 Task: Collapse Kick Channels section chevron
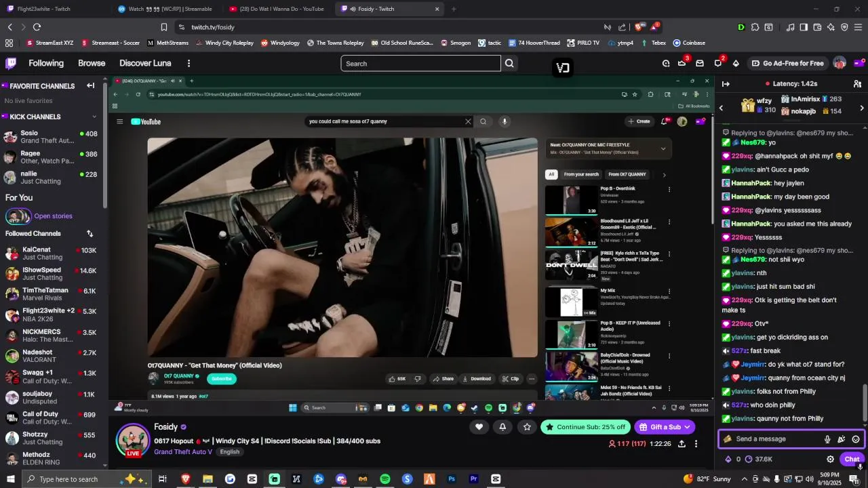coord(94,117)
